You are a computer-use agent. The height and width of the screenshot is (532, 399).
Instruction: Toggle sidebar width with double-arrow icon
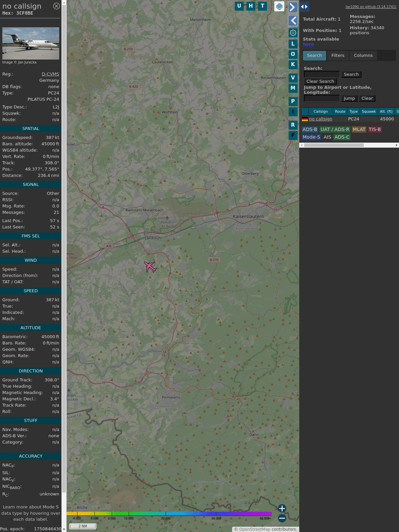(304, 7)
